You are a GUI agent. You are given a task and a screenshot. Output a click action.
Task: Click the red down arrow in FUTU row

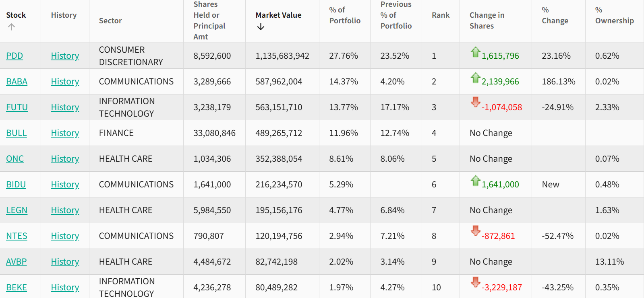[x=475, y=102]
